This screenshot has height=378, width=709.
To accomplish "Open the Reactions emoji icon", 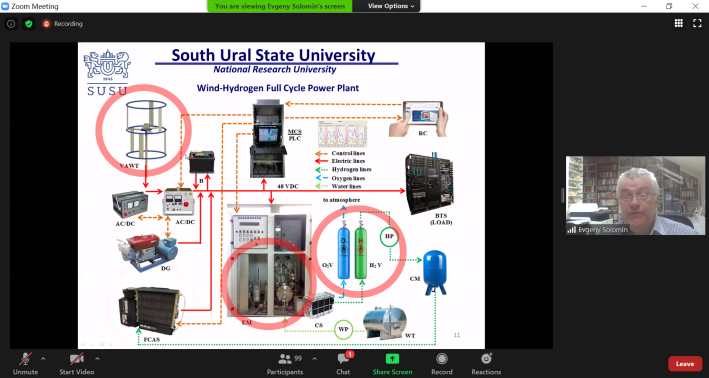I will pyautogui.click(x=487, y=359).
